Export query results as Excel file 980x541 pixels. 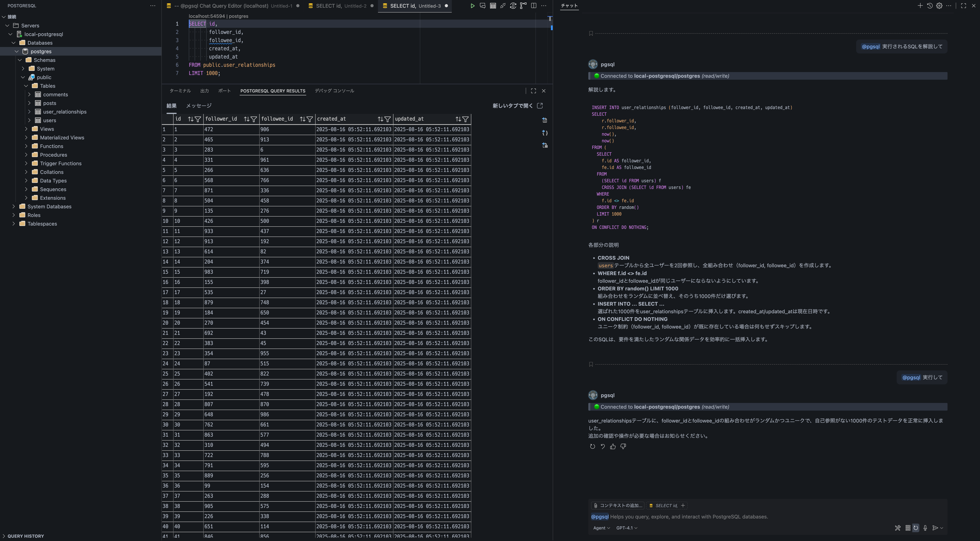click(544, 120)
